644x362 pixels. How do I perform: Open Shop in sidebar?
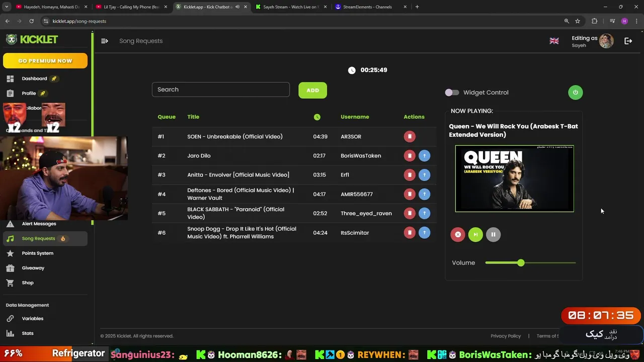[28, 283]
